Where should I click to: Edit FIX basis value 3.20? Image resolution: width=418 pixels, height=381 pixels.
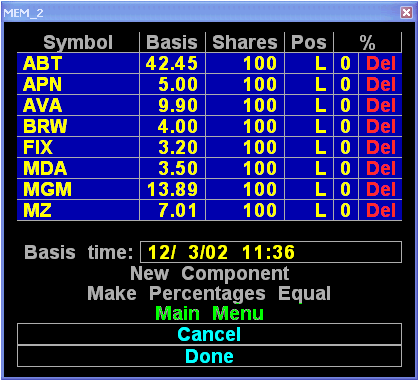(x=172, y=147)
